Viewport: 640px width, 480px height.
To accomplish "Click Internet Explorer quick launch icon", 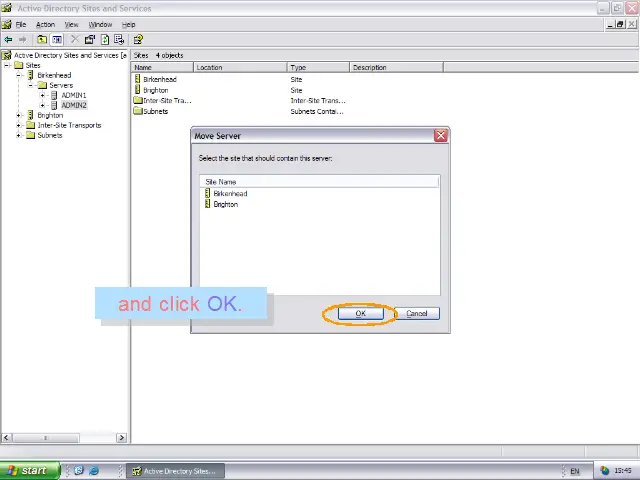I will (x=94, y=470).
